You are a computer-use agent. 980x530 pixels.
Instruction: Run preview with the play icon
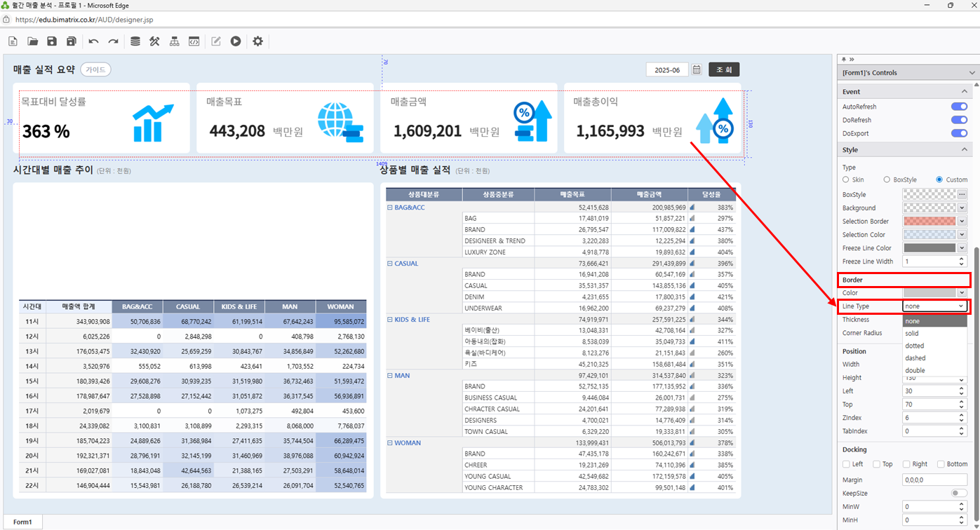point(236,41)
